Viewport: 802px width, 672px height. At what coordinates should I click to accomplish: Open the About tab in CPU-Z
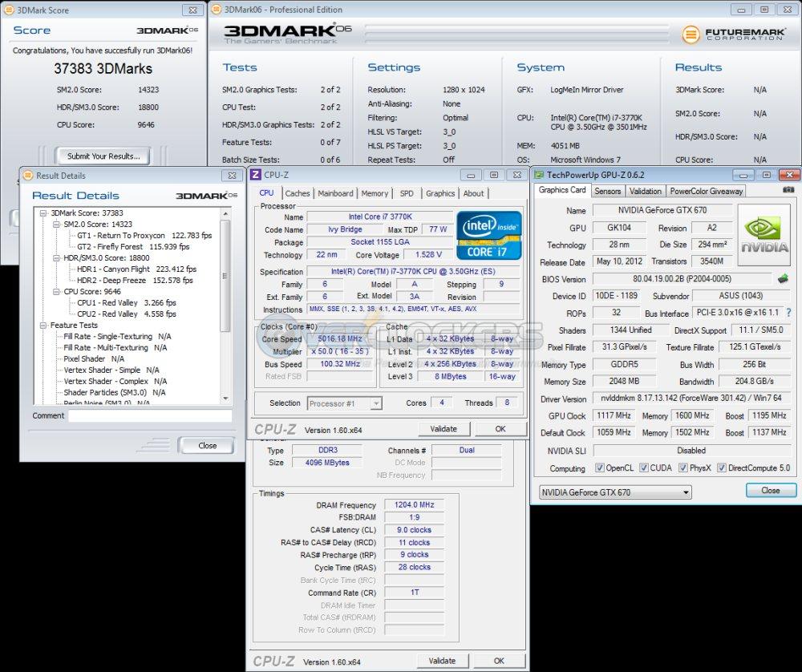pos(473,193)
